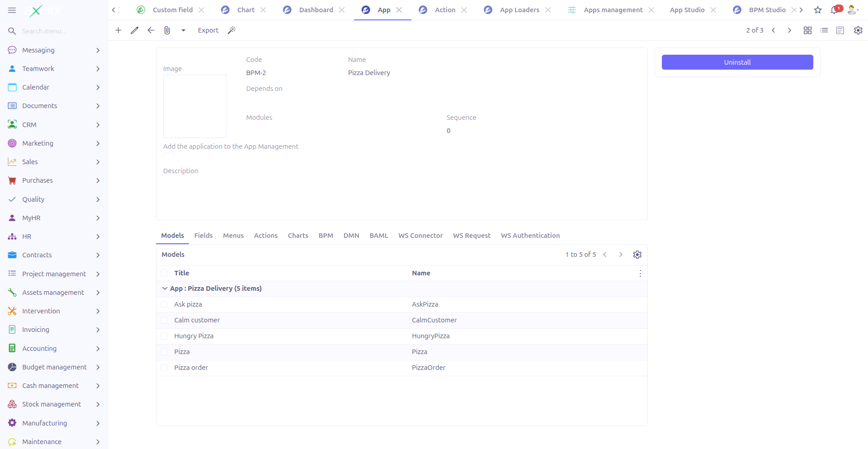Switch to kanban view with the grid icon
The image size is (868, 449).
[x=807, y=30]
